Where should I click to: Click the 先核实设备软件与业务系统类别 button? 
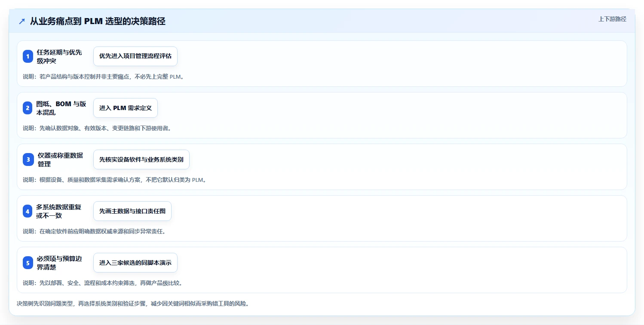tap(141, 159)
